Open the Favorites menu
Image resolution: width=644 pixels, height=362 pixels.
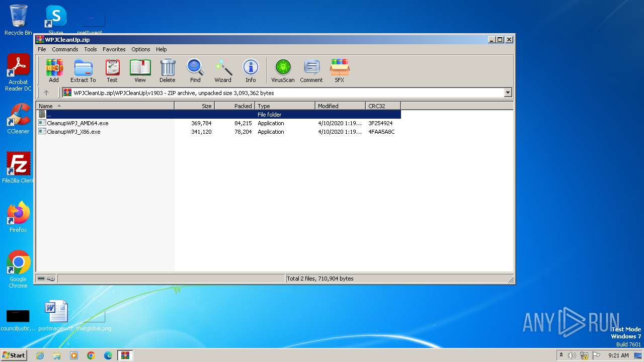pyautogui.click(x=114, y=49)
